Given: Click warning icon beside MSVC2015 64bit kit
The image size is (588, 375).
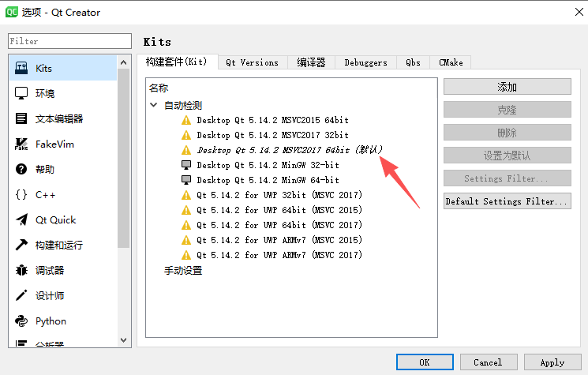Looking at the screenshot, I should [x=186, y=120].
